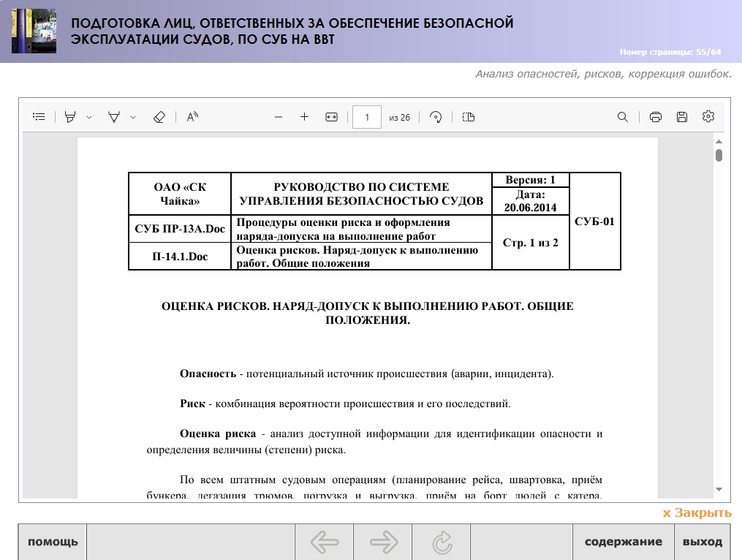Open the draw pen options chevron
Viewport: 742px width, 560px height.
click(x=133, y=117)
